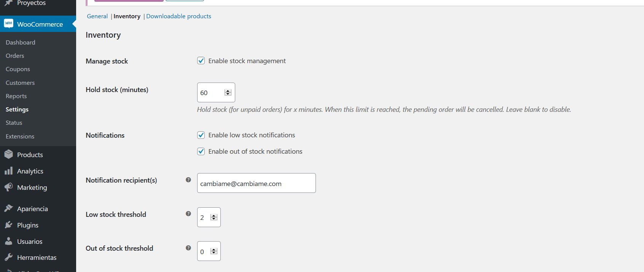Adjust the Hold stock minutes spinner arrows

[228, 92]
